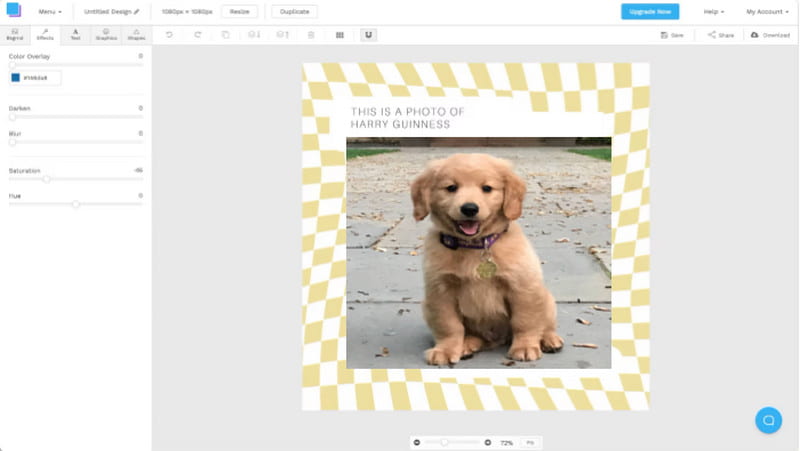
Task: Switch to the Shapes tab
Action: [136, 35]
